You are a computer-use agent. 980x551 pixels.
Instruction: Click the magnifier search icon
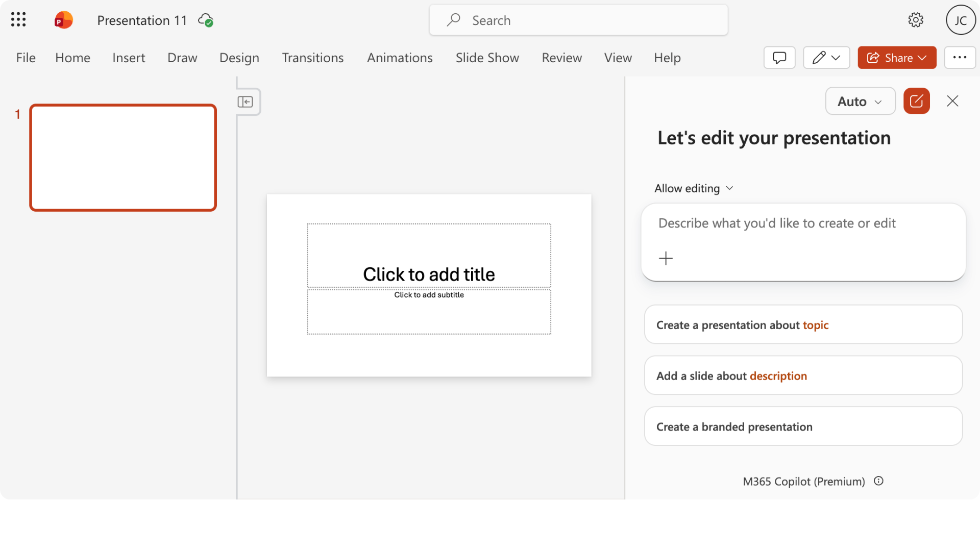(453, 20)
